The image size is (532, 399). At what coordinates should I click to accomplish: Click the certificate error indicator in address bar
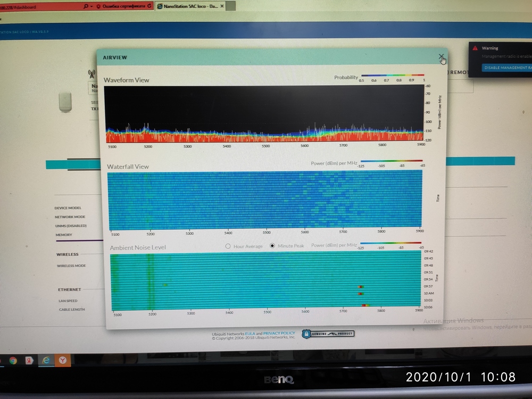[120, 6]
